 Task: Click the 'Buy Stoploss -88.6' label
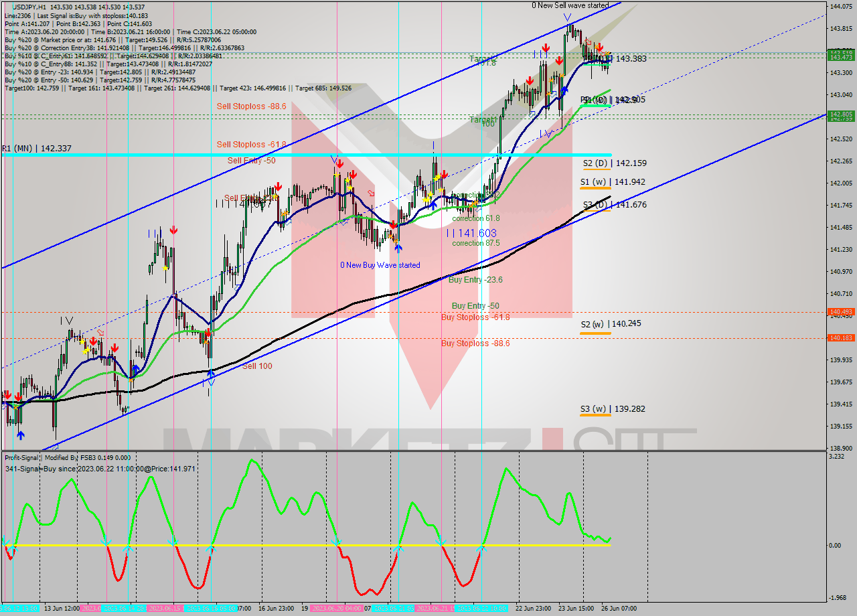point(475,343)
